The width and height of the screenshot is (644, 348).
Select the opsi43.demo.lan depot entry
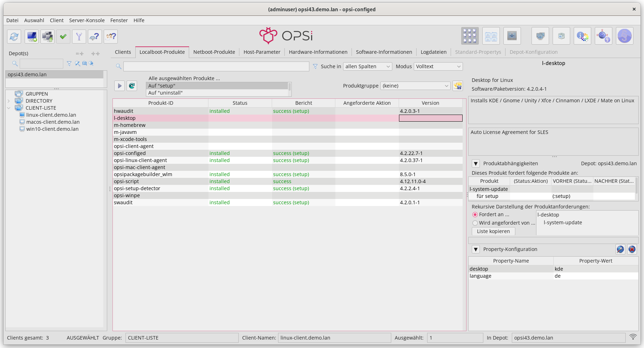coord(54,75)
